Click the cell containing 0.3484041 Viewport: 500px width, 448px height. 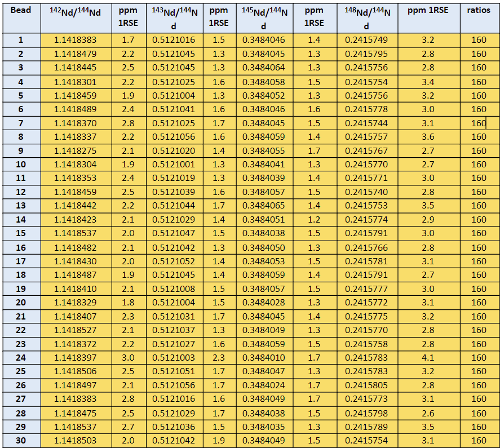click(265, 164)
